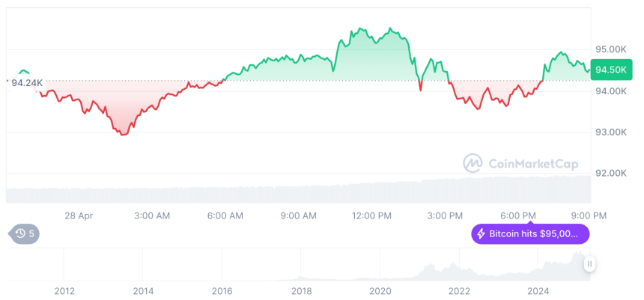644x300 pixels.
Task: Click the CoinMarketCap logo watermark
Action: tap(473, 162)
